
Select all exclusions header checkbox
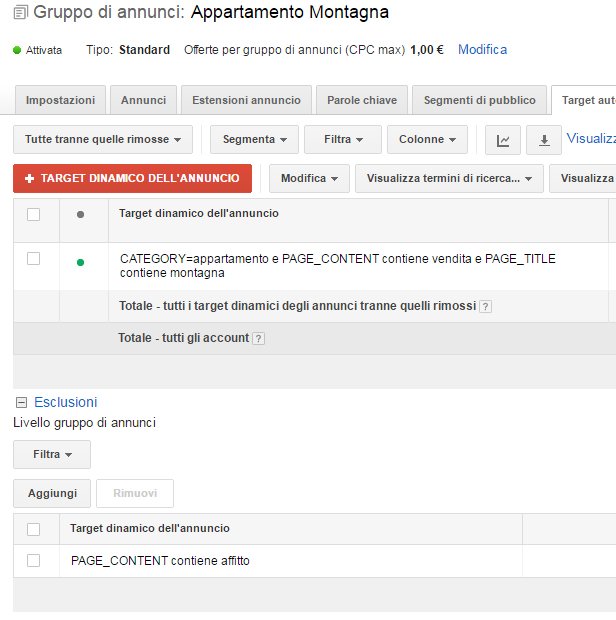click(x=34, y=529)
